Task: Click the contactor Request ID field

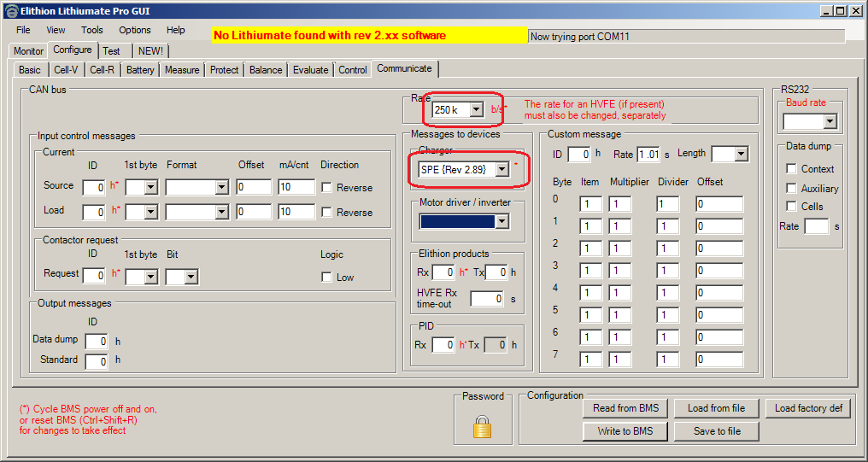Action: 94,275
